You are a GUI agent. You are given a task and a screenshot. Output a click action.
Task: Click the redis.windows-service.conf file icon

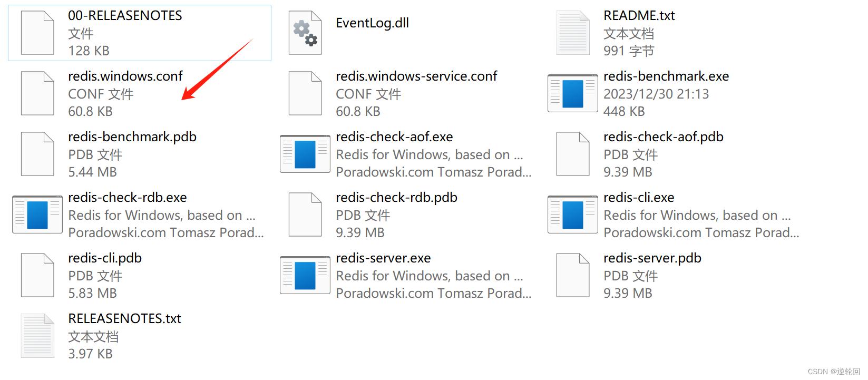pos(305,93)
